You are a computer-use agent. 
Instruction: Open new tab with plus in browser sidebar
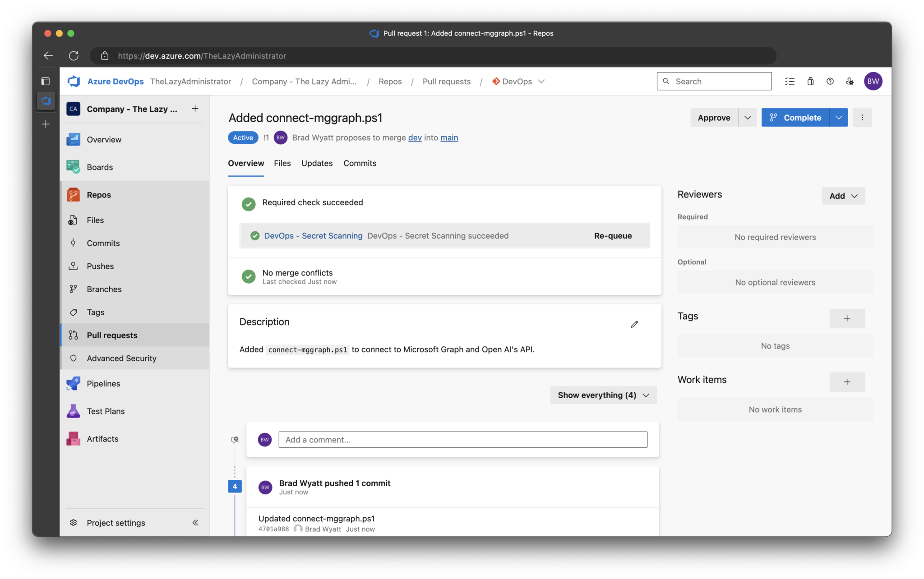[46, 124]
